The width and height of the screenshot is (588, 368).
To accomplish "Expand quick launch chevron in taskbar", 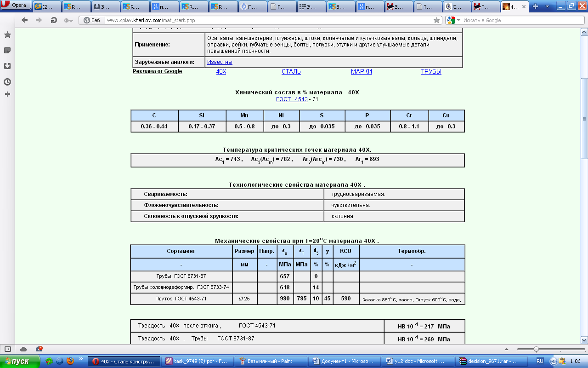I will click(x=81, y=359).
